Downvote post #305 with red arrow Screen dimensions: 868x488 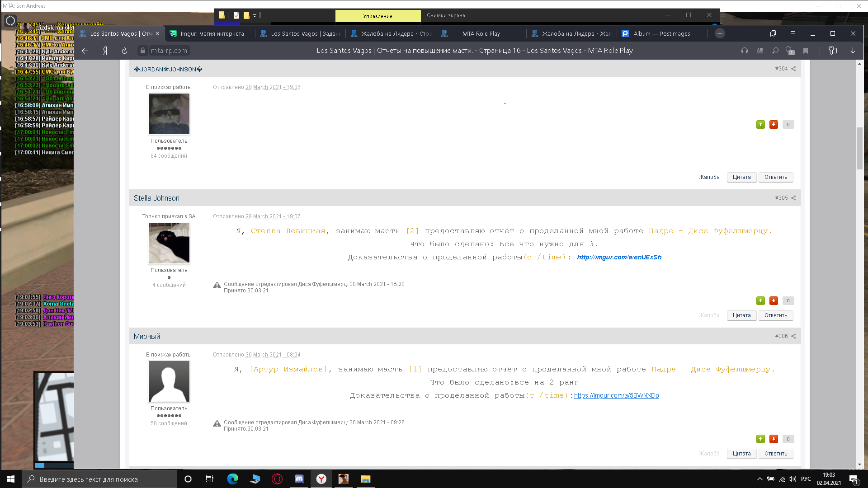tap(774, 301)
